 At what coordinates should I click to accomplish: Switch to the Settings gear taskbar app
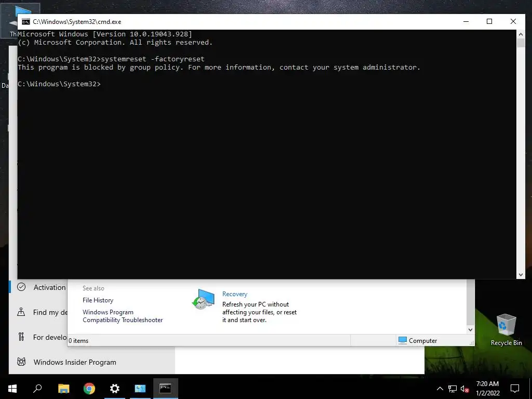(x=115, y=388)
